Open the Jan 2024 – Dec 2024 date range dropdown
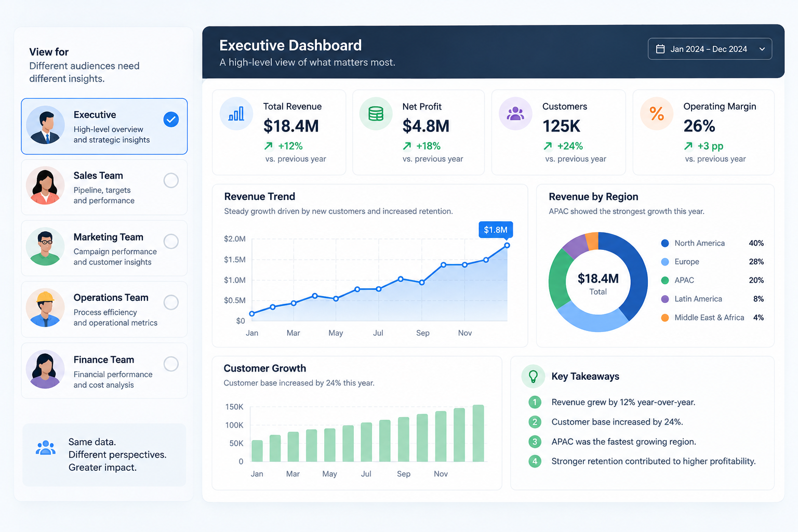798x532 pixels. point(710,49)
